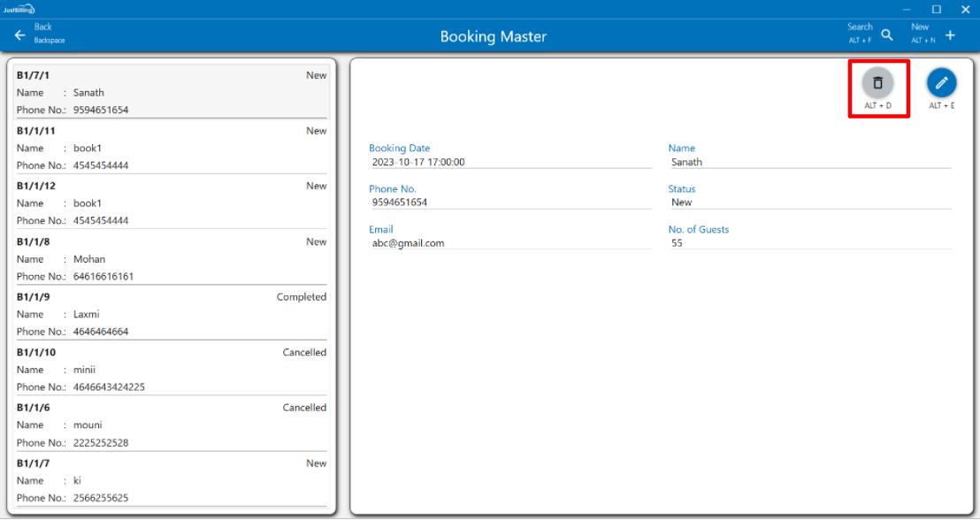This screenshot has width=980, height=520.
Task: Select booking B1/1/7 for ki
Action: coord(172,480)
